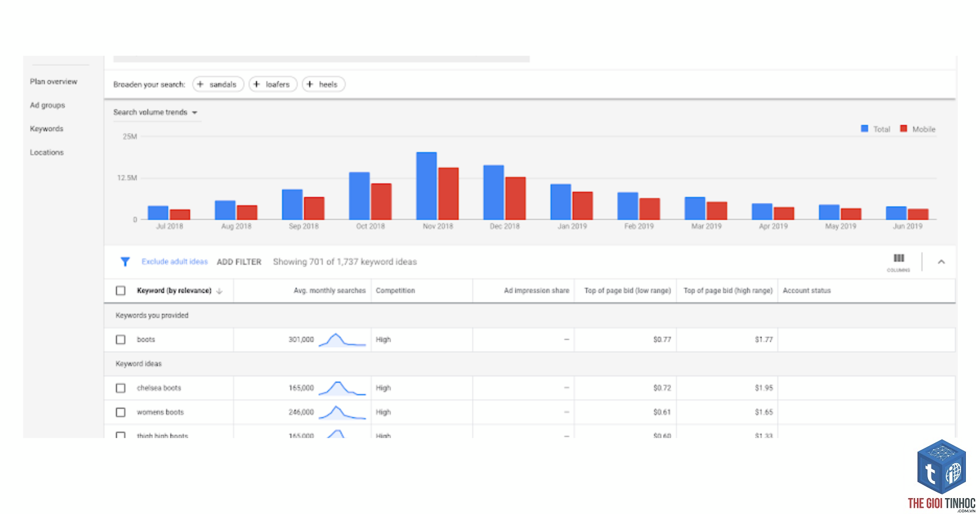980x514 pixels.
Task: Click the Competition column header
Action: [395, 291]
